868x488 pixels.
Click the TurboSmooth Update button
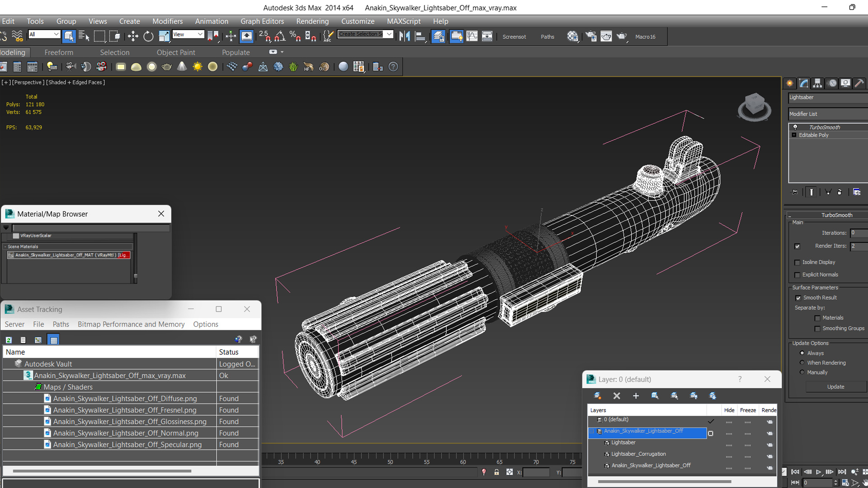coord(835,387)
